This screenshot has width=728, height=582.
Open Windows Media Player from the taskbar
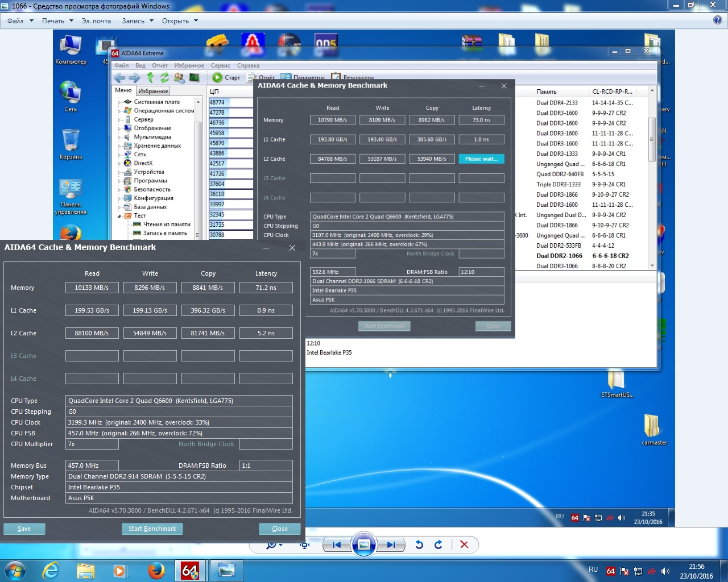pos(120,570)
